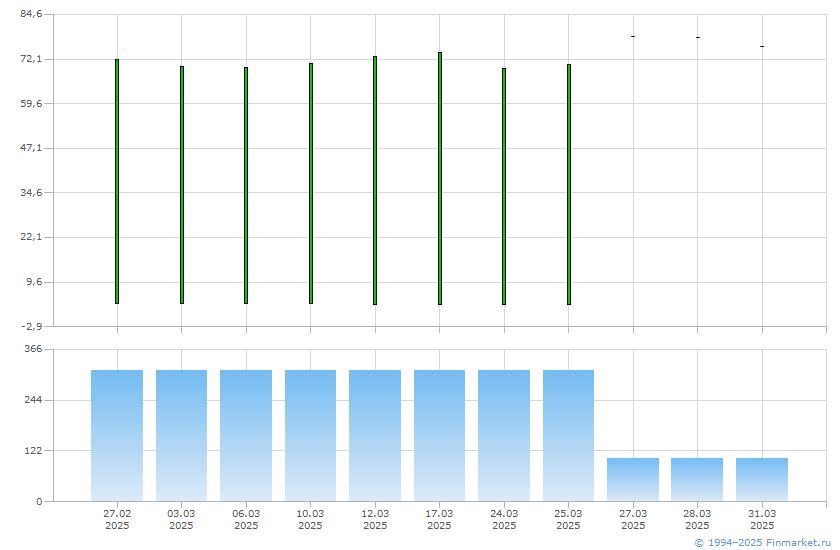The width and height of the screenshot is (840, 550).
Task: Click the 06.03 2025 date label
Action: tap(246, 519)
